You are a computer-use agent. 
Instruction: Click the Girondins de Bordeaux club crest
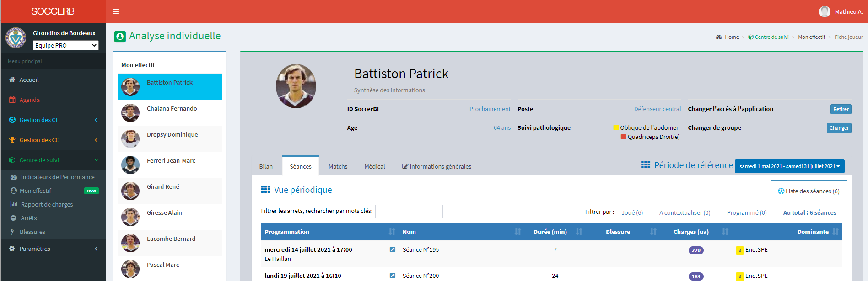pos(16,38)
